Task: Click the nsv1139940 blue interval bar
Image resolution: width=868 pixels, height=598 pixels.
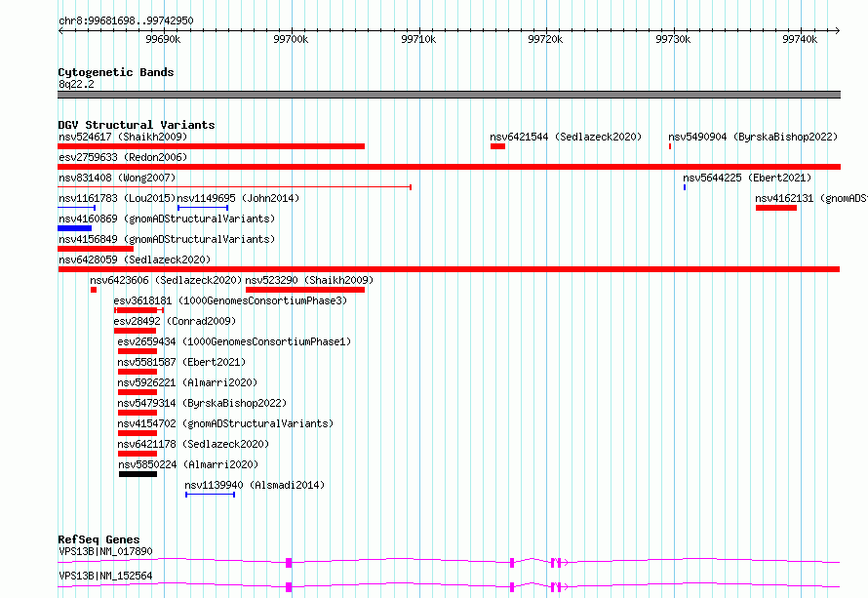Action: point(210,495)
